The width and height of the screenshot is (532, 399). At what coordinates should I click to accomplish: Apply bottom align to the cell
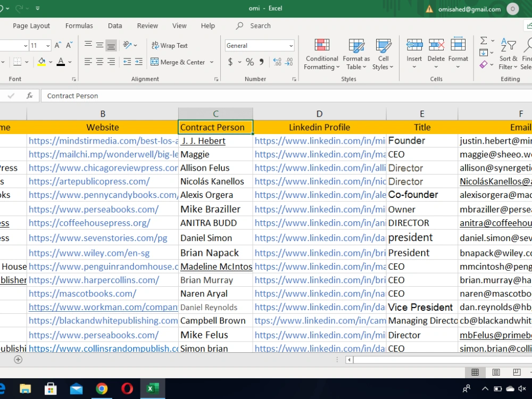[x=111, y=45]
